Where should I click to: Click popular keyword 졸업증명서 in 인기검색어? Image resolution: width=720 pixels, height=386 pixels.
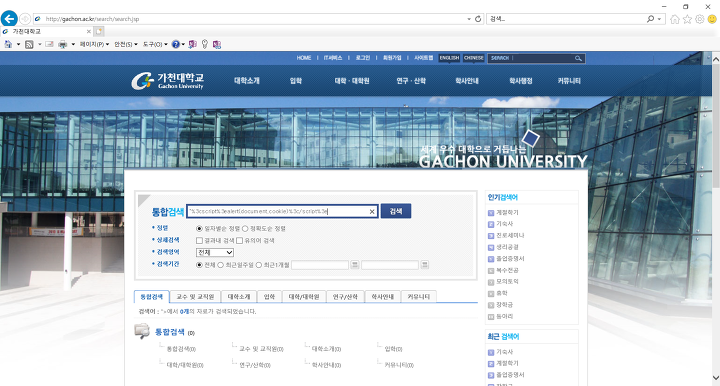[510, 258]
